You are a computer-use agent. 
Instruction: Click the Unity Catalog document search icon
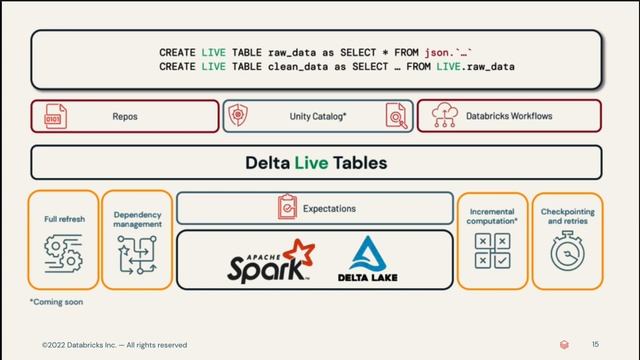(x=396, y=116)
